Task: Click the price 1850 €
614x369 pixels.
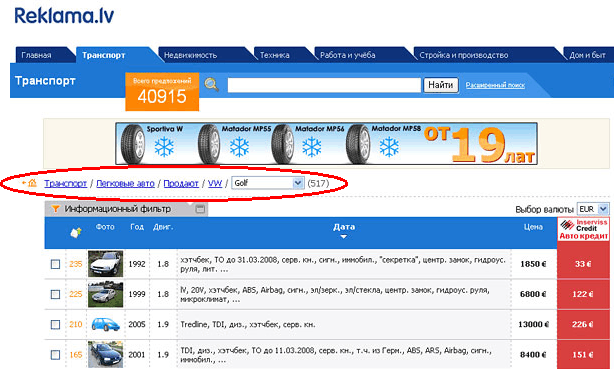Action: 533,264
